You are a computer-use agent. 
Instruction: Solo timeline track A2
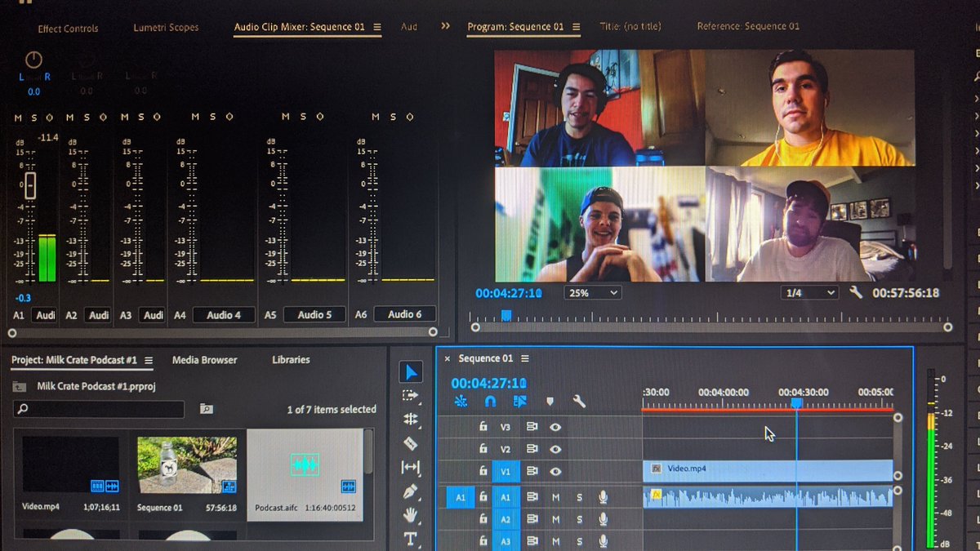click(x=580, y=519)
